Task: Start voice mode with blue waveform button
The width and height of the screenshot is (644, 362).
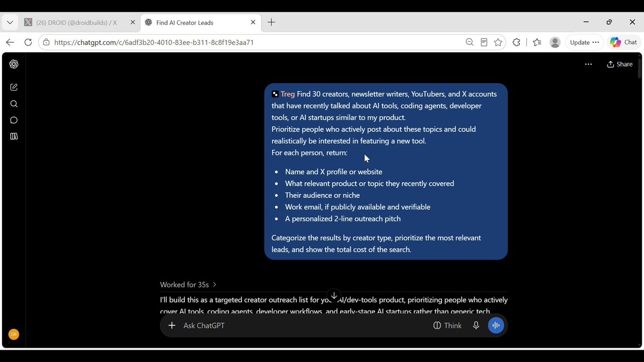Action: [x=496, y=326]
